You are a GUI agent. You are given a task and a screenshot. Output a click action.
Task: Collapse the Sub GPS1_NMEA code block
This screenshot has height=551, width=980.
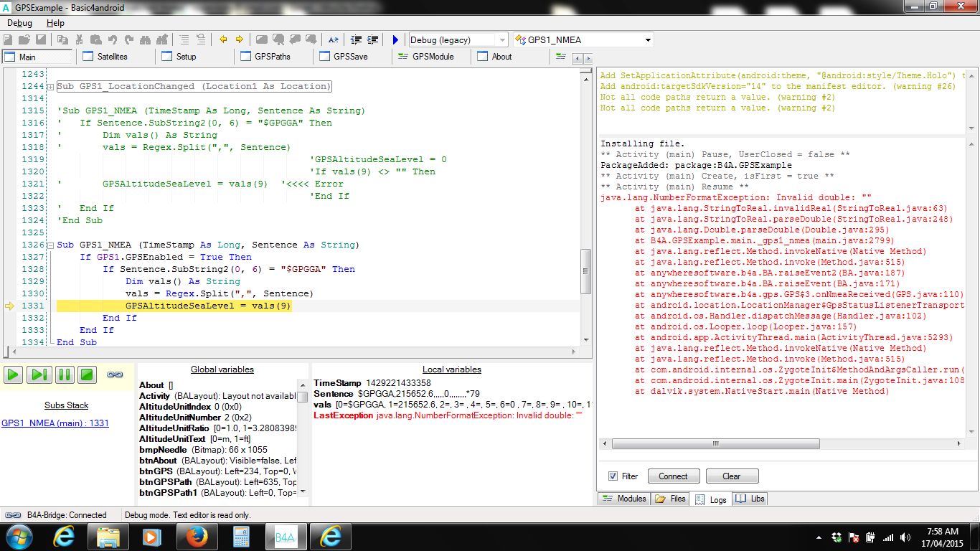(50, 245)
